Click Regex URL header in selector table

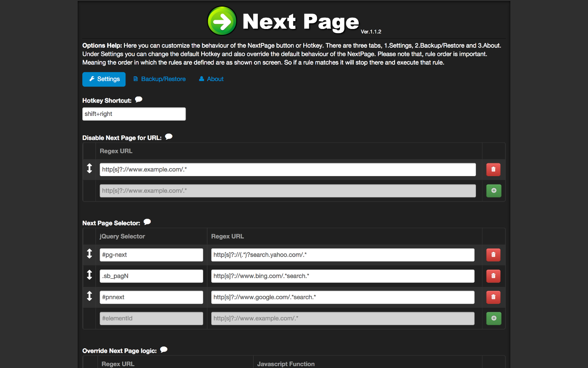(x=227, y=236)
